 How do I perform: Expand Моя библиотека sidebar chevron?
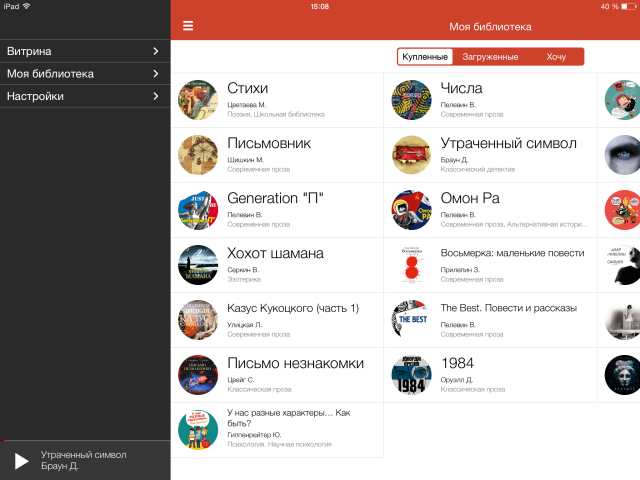tap(156, 74)
